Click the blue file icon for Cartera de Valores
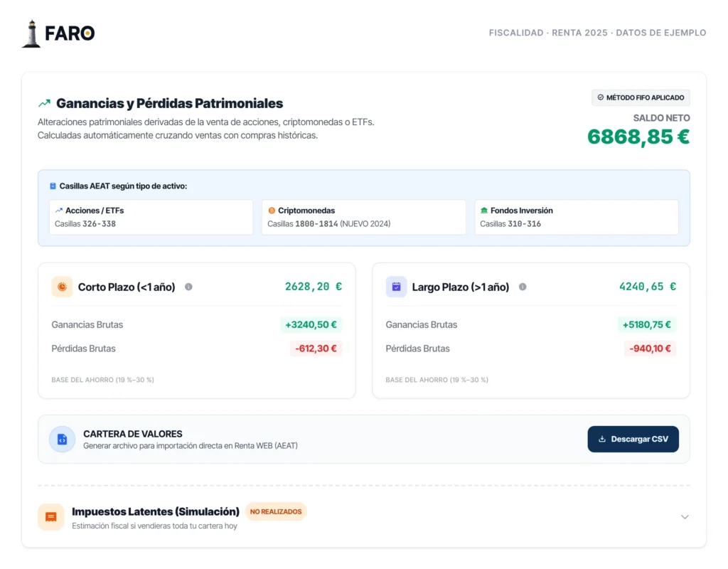Viewport: 728px width, 569px height. [63, 439]
